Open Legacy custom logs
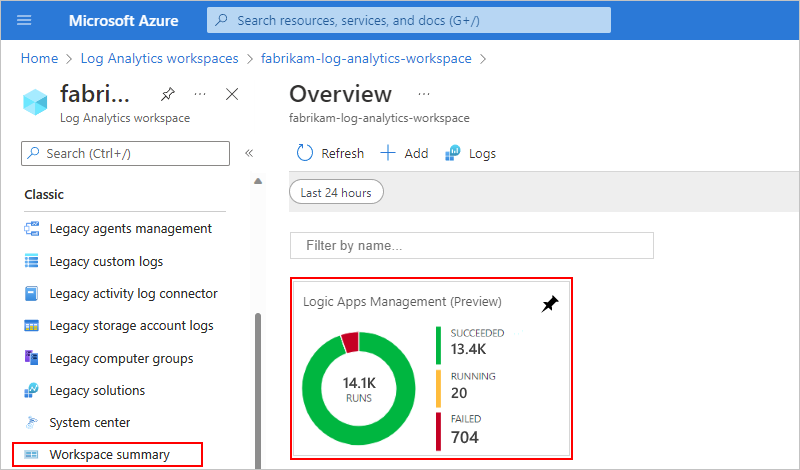Image resolution: width=800 pixels, height=470 pixels. (106, 261)
